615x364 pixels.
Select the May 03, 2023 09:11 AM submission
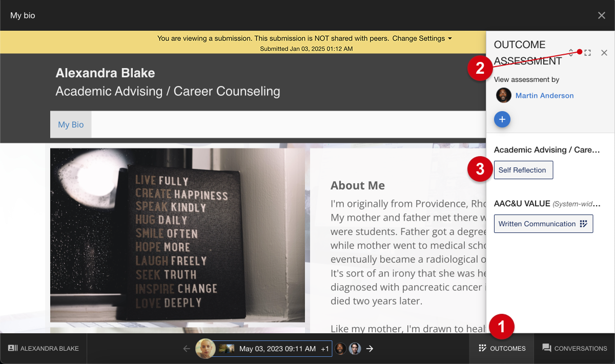[x=277, y=349]
